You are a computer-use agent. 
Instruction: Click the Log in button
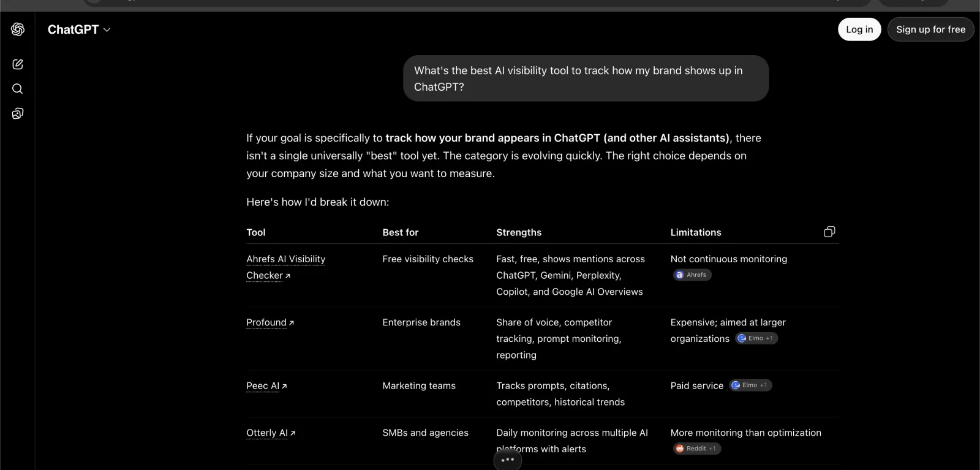pos(859,29)
